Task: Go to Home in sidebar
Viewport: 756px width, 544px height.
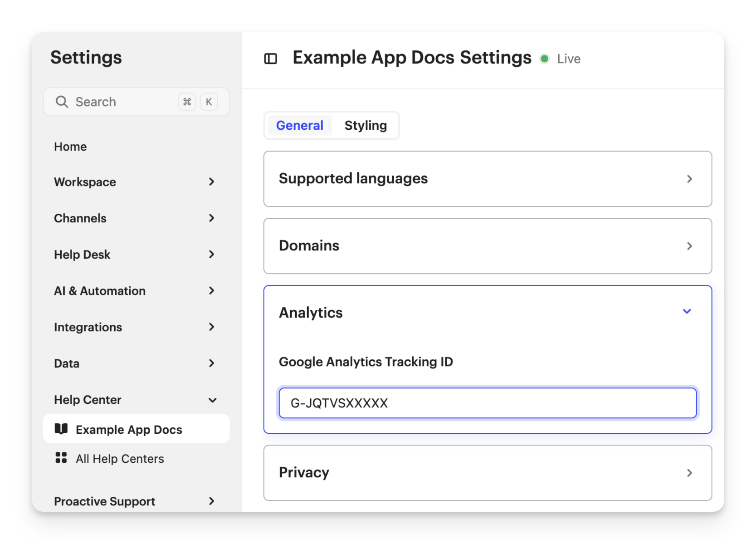Action: click(x=70, y=147)
